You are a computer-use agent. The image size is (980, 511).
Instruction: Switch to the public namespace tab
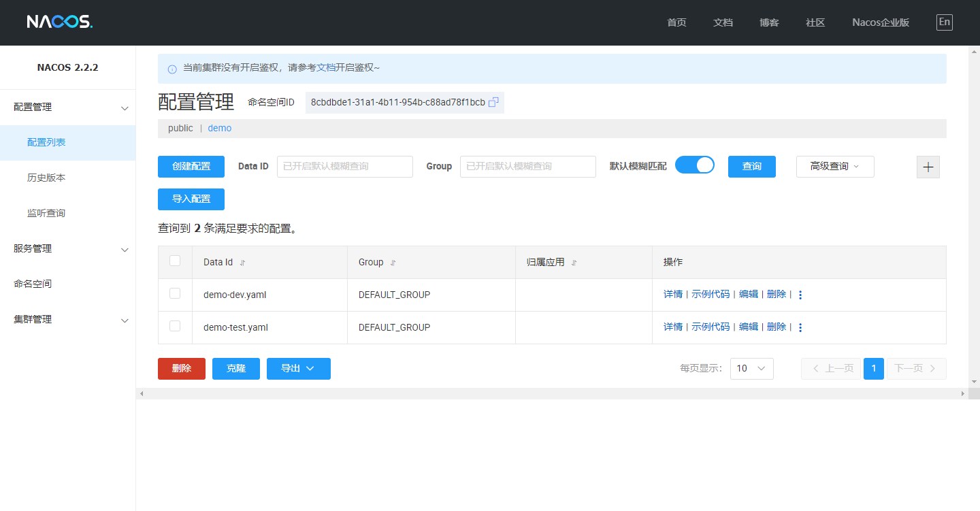[180, 128]
